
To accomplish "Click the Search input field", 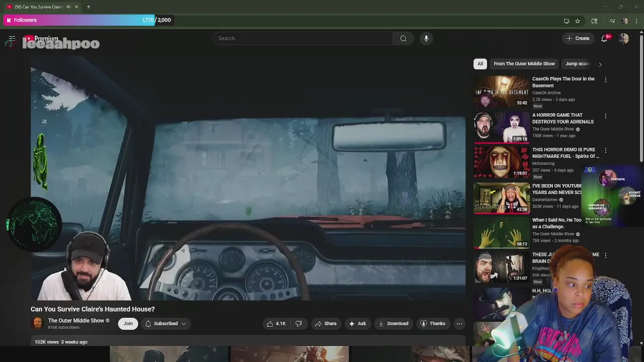I will [303, 39].
